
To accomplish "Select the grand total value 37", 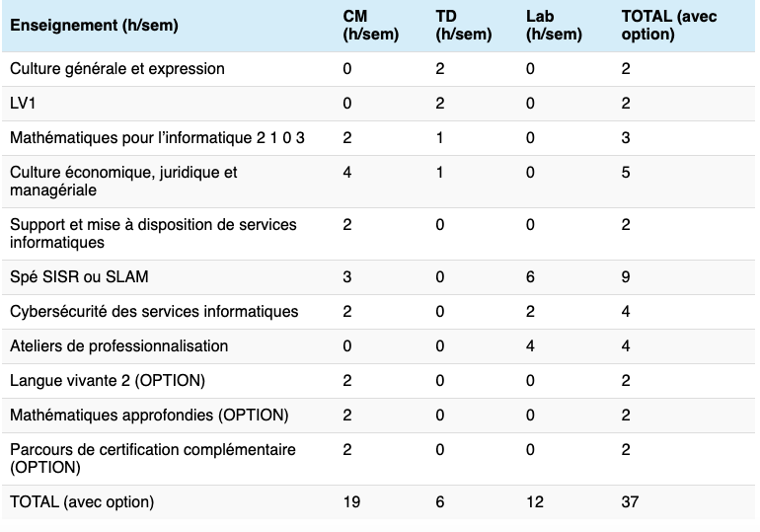I will pyautogui.click(x=630, y=502).
